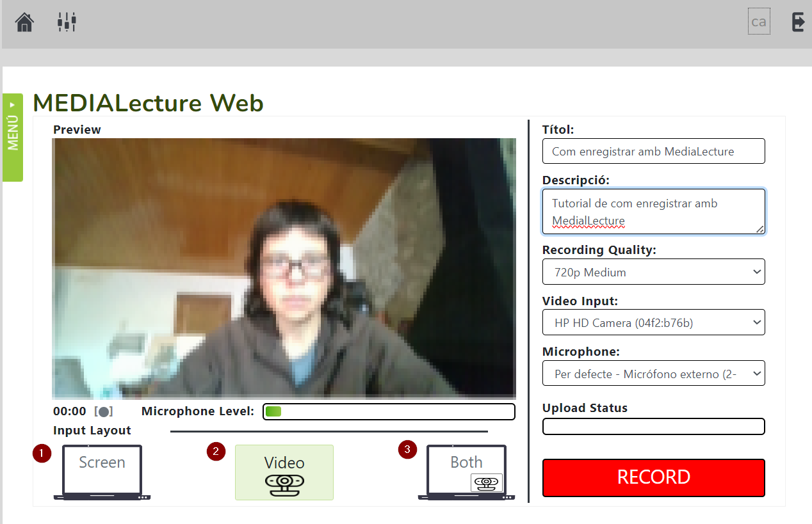The height and width of the screenshot is (524, 812).
Task: Click the Upload Status progress bar
Action: pyautogui.click(x=654, y=426)
